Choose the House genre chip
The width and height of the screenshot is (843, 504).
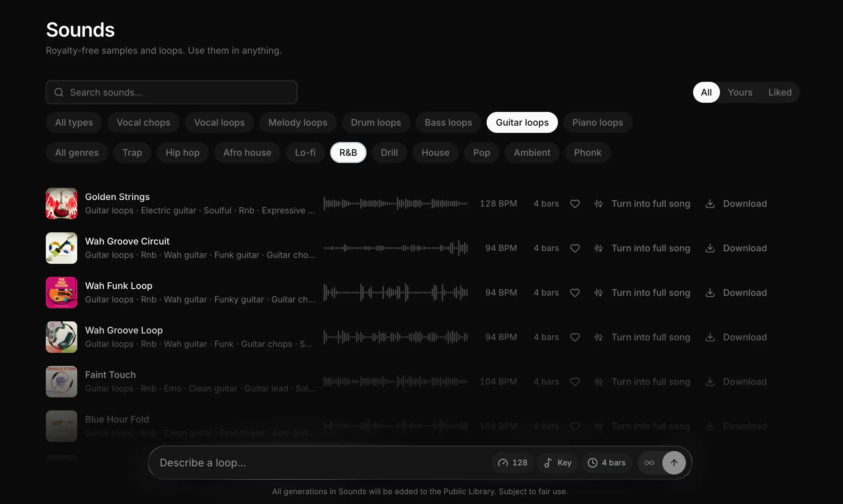pyautogui.click(x=435, y=153)
